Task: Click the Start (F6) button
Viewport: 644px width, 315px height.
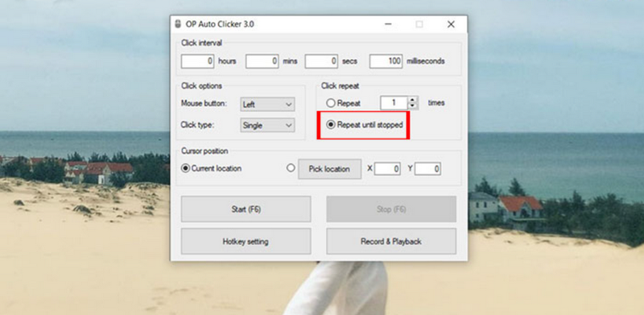Action: 246,209
